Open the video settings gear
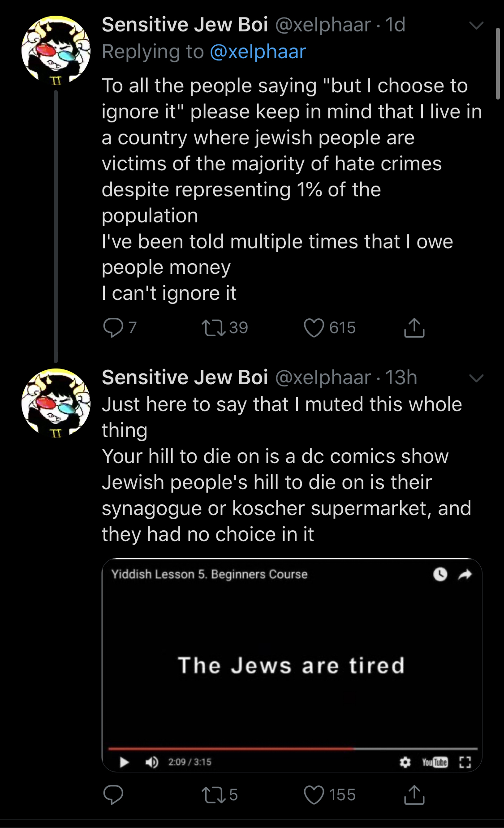The width and height of the screenshot is (504, 828). tap(405, 762)
